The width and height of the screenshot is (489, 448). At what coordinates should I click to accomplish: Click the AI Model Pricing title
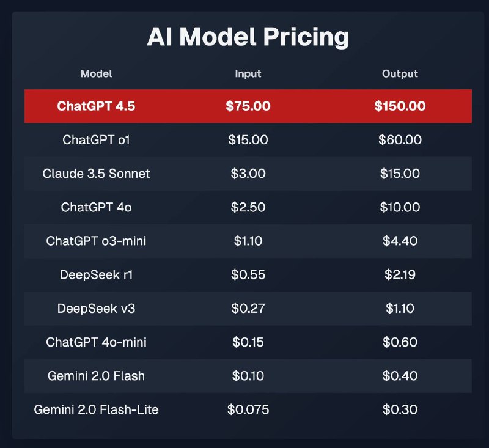248,37
